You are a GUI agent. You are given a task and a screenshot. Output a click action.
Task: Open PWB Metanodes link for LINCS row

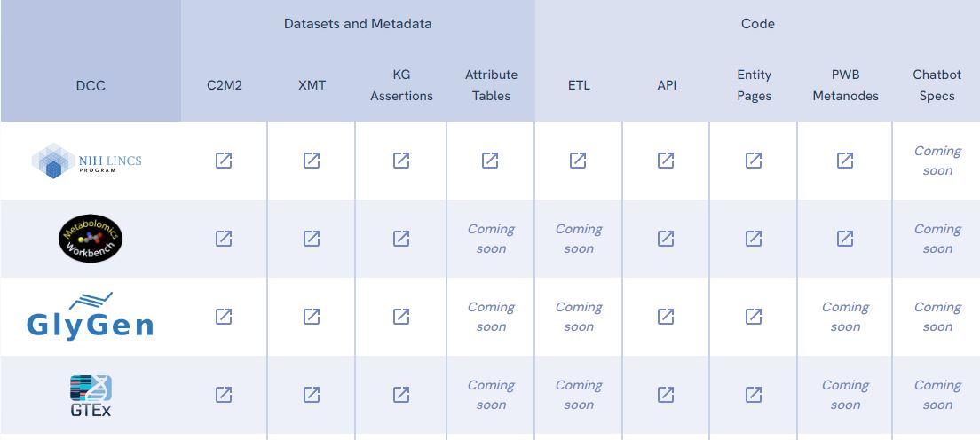(x=845, y=161)
